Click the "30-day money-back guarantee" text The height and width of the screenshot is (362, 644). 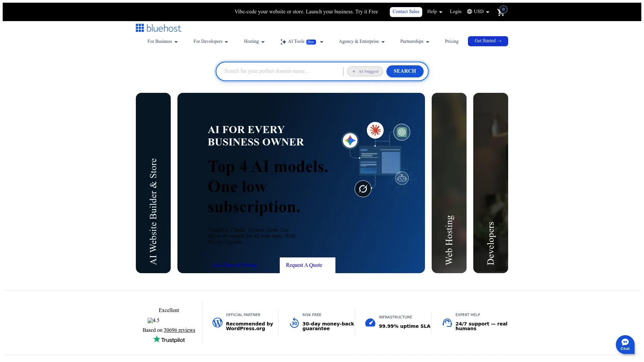point(328,326)
